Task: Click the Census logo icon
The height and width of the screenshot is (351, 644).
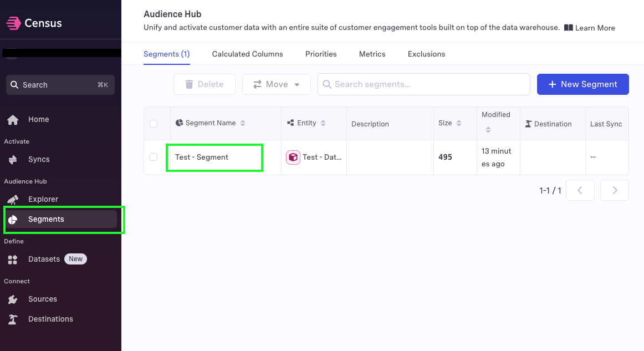Action: pos(13,23)
